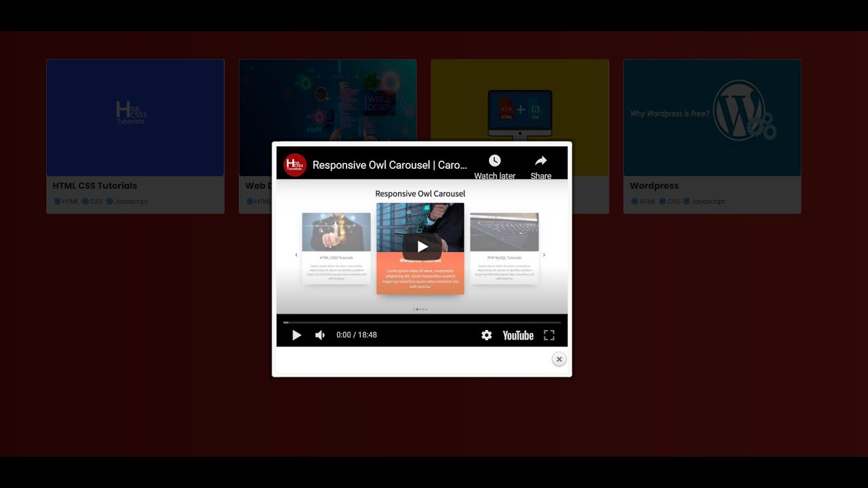Click the Watch later clock icon

click(494, 161)
